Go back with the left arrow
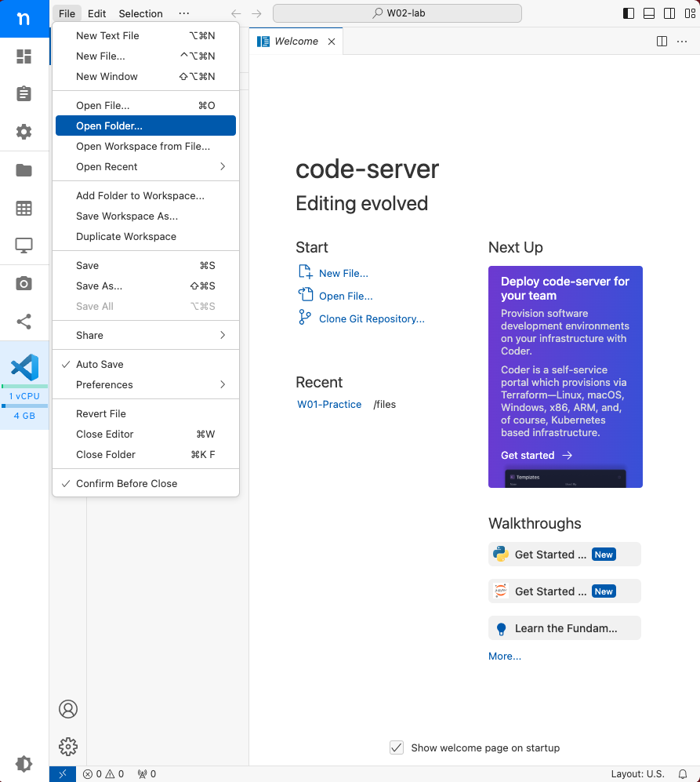Screen dimensions: 700x782 tap(236, 13)
